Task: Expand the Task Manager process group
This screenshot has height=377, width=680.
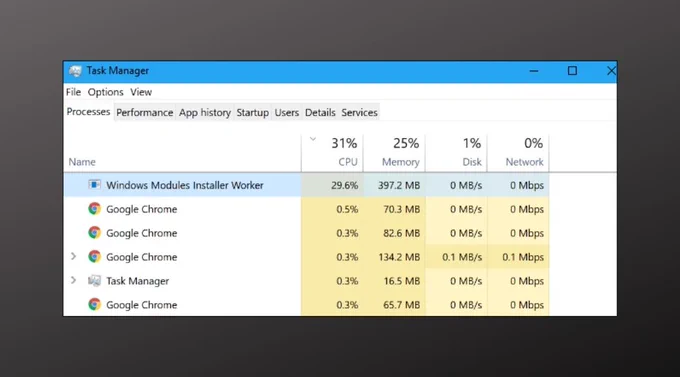Action: [74, 280]
